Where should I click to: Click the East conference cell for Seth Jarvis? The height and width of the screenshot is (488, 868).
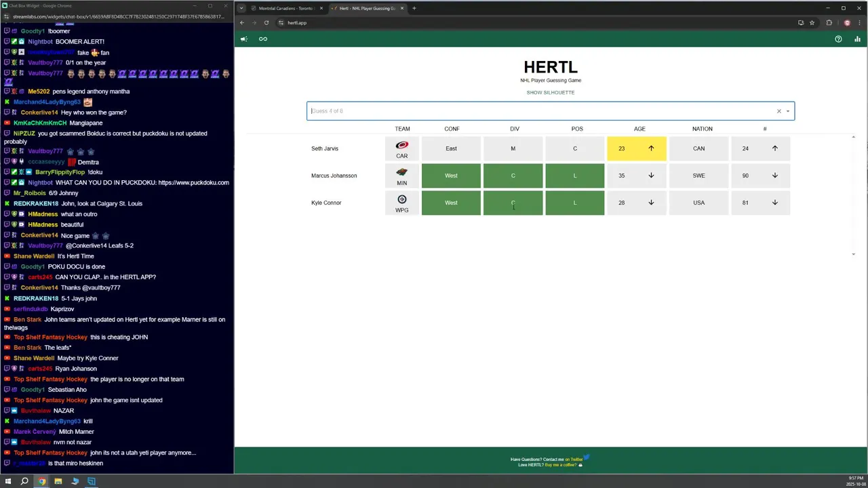[451, 148]
